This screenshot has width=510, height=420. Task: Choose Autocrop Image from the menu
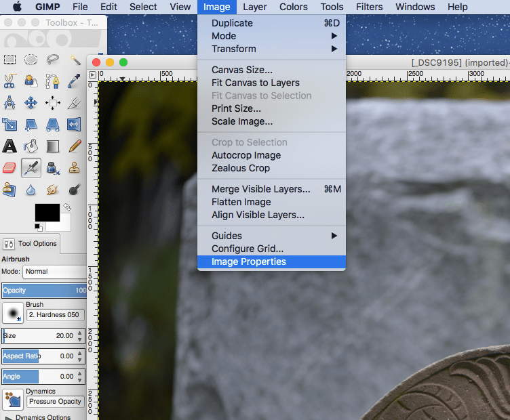point(271,155)
